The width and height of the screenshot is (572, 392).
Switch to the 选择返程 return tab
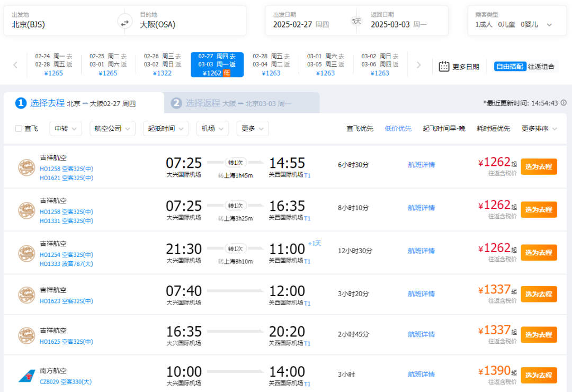pyautogui.click(x=241, y=103)
